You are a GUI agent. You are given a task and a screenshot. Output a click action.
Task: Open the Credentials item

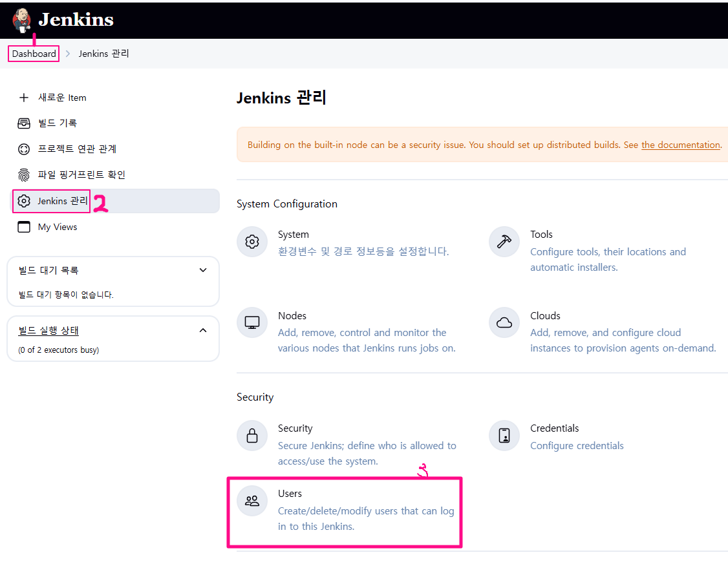click(554, 428)
